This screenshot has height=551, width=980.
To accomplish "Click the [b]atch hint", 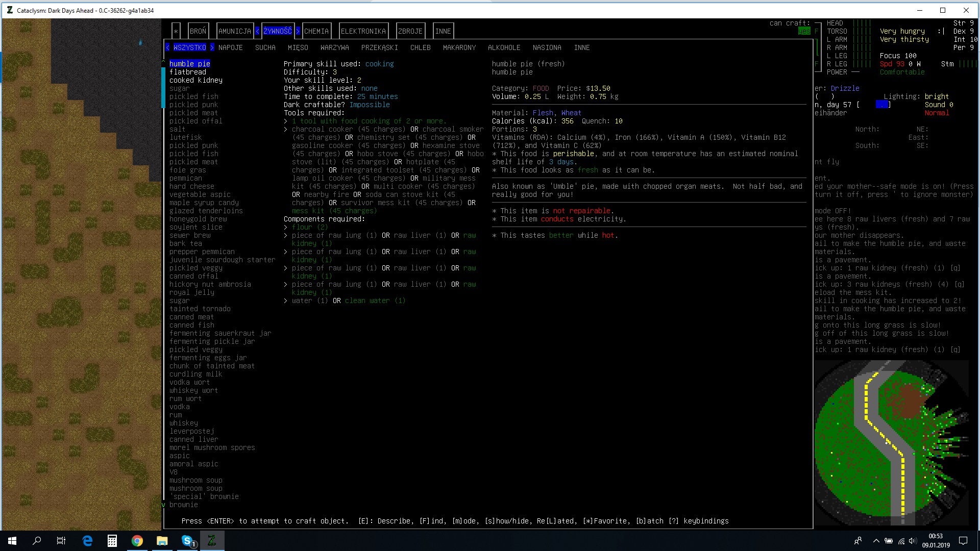I will [x=649, y=521].
